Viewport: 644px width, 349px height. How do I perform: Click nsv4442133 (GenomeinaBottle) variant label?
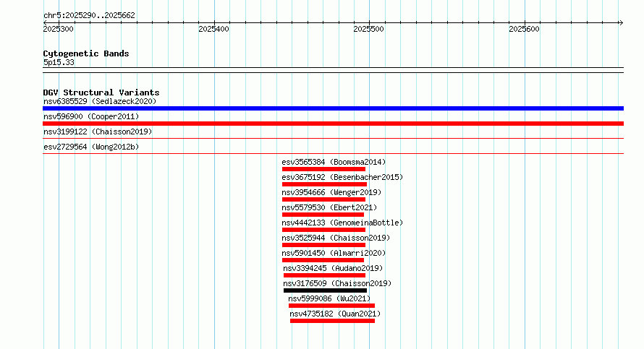coord(342,223)
